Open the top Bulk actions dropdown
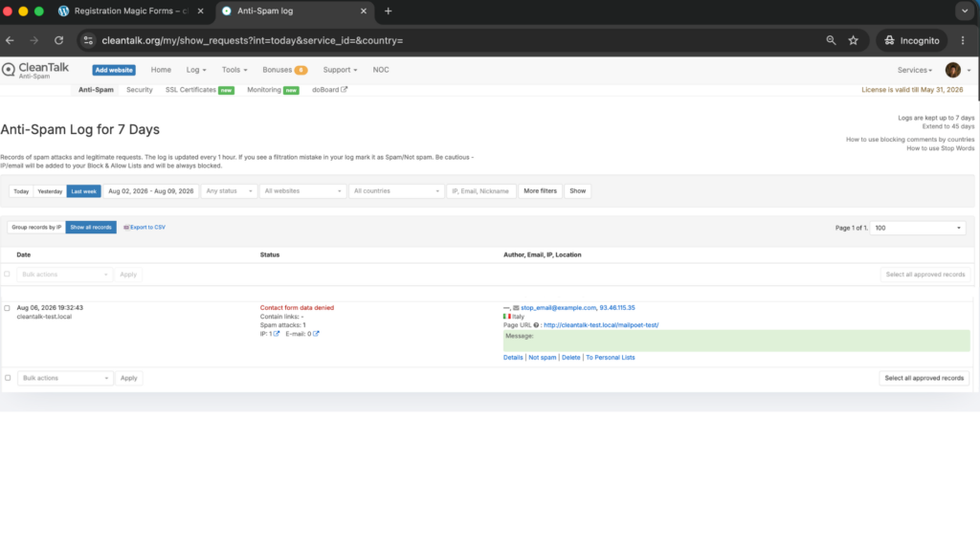980x551 pixels. pyautogui.click(x=65, y=275)
